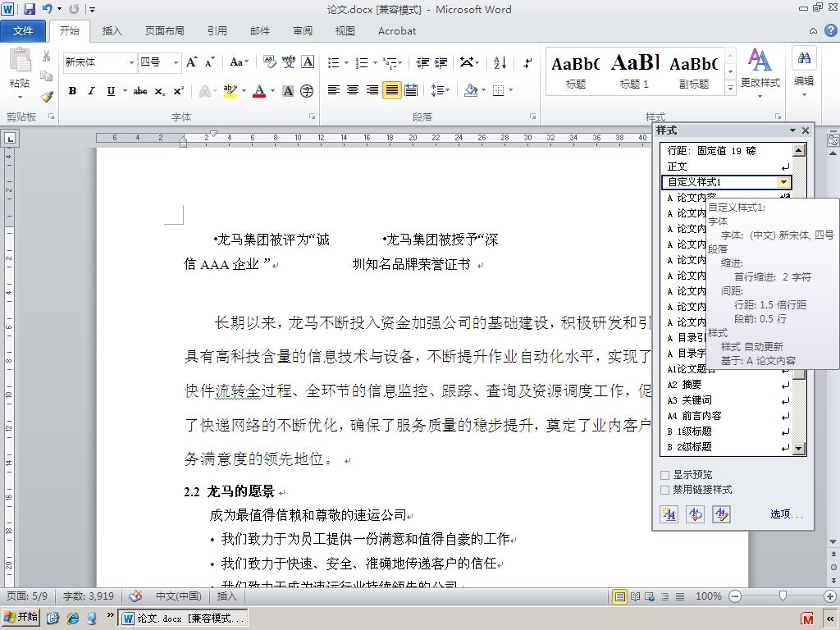Open the Styles pane options arrow

793,130
